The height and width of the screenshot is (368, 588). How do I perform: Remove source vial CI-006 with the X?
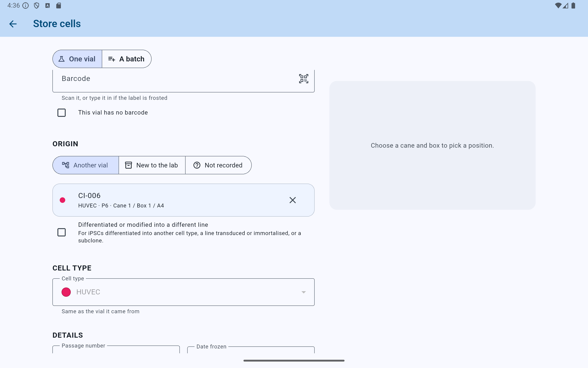point(293,200)
